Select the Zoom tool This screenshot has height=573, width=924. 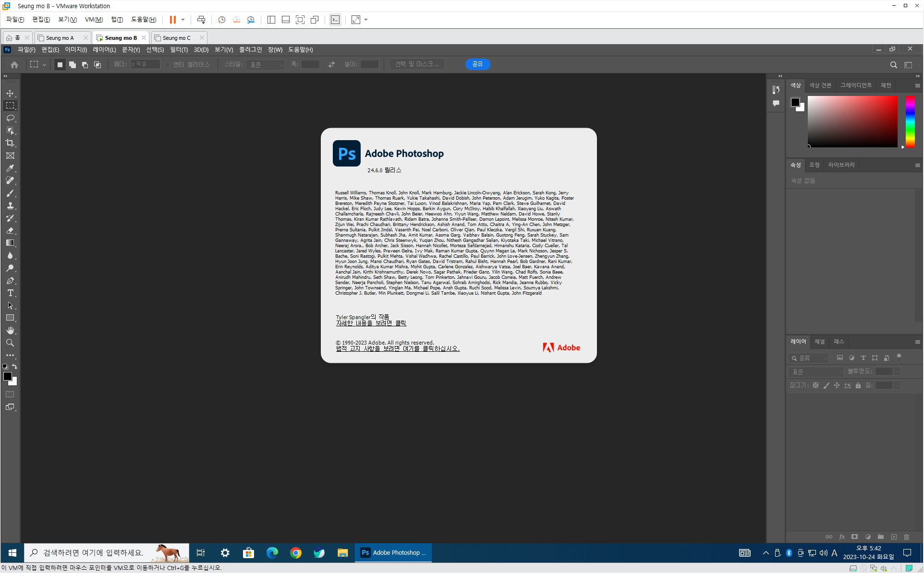tap(10, 343)
